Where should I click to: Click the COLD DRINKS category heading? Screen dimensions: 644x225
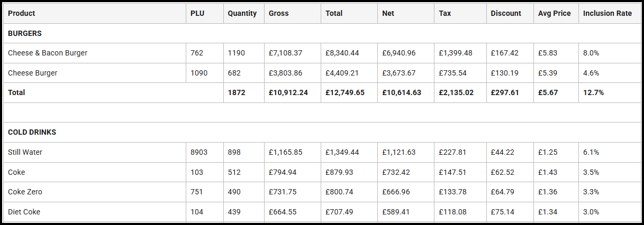coord(32,132)
